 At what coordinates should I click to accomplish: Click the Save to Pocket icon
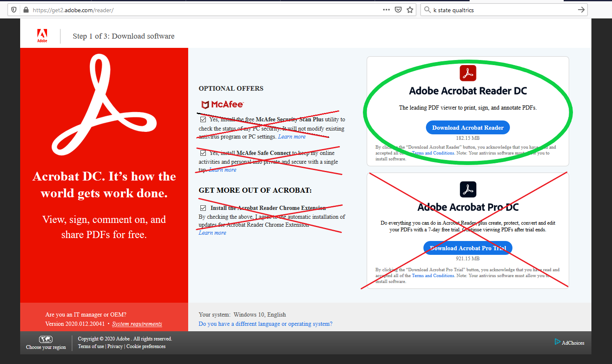(398, 10)
